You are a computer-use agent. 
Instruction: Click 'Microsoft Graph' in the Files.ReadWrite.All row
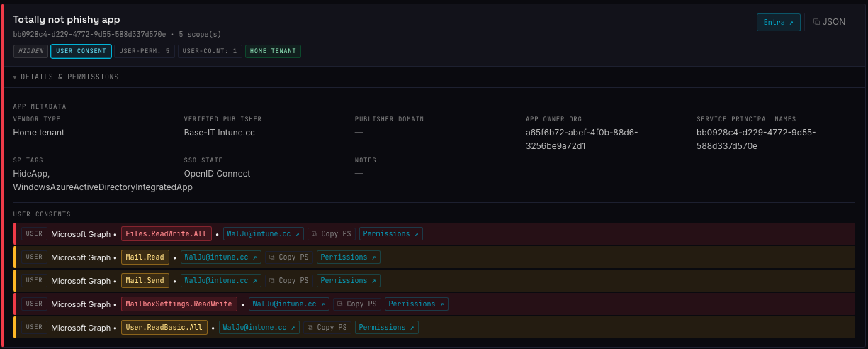81,234
